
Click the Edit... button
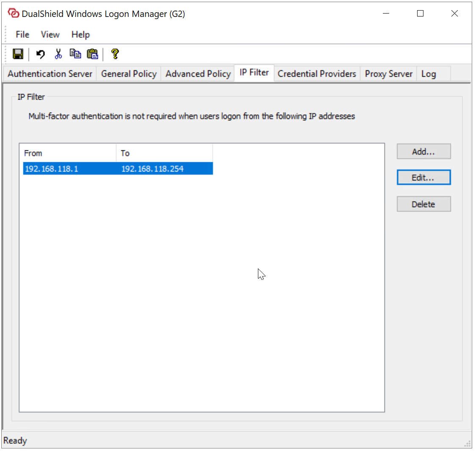pos(423,177)
